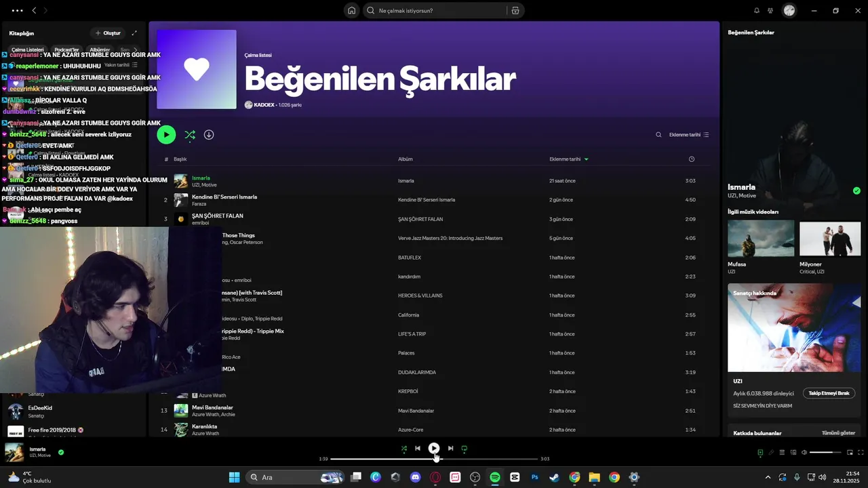Open the Discord icon in the taskbar
Viewport: 868px width, 488px height.
(x=415, y=477)
